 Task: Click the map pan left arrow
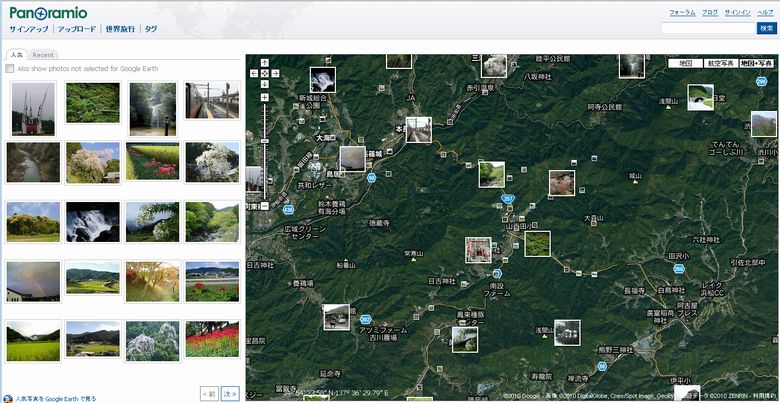[x=254, y=73]
